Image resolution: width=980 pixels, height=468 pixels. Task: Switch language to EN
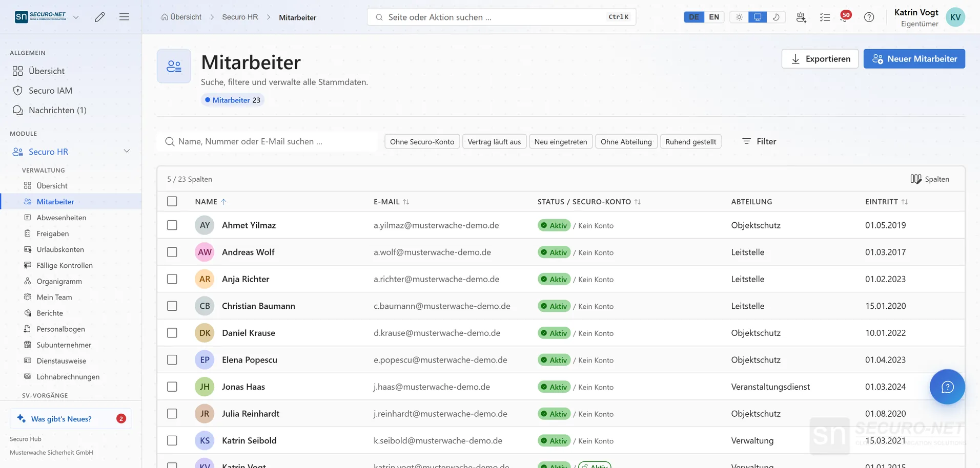714,17
